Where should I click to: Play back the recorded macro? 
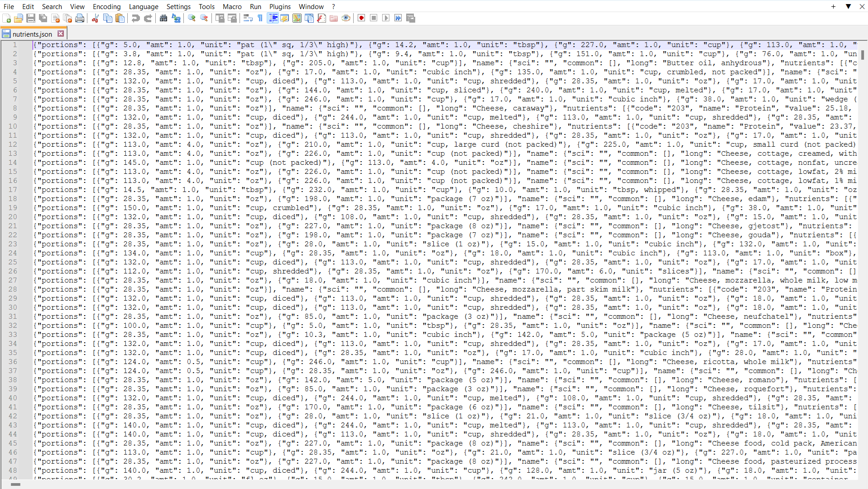(x=386, y=18)
